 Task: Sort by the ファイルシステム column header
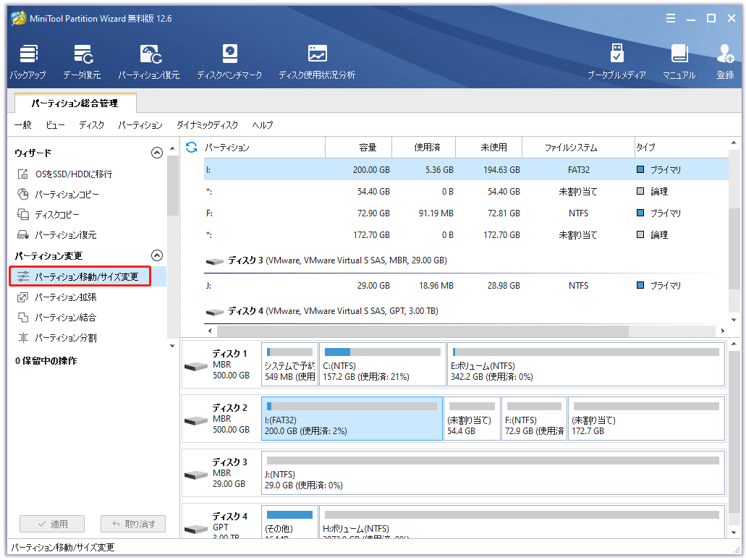(579, 148)
